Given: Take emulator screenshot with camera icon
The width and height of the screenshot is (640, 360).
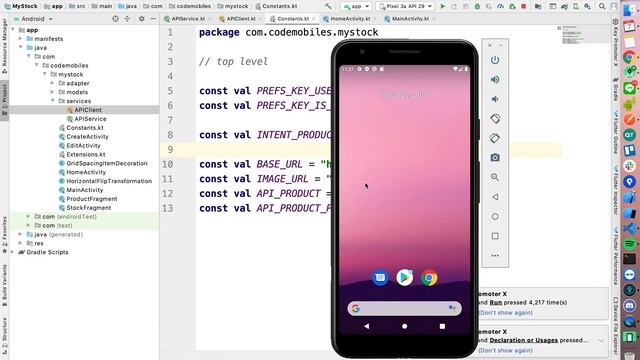Looking at the screenshot, I should [x=495, y=158].
